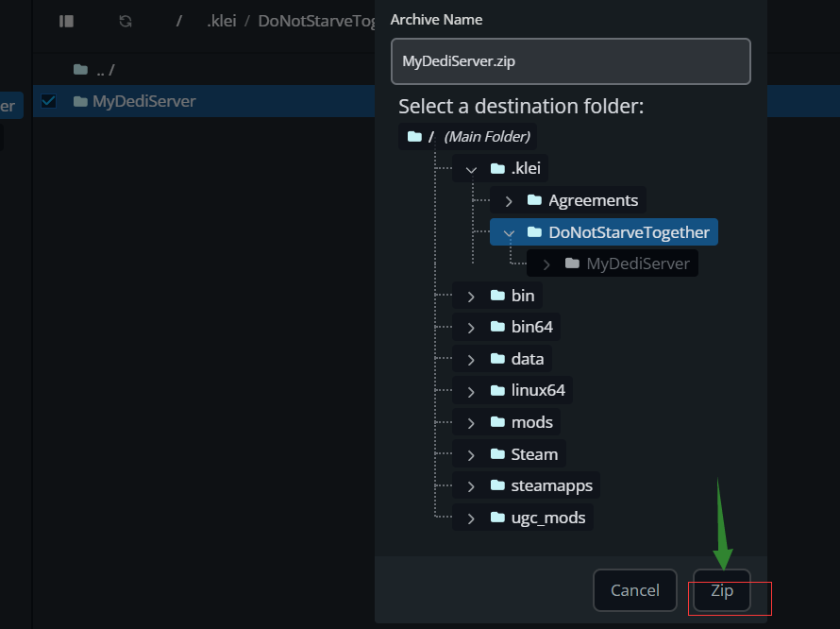
Task: Collapse the .klei folder chevron
Action: tap(471, 169)
